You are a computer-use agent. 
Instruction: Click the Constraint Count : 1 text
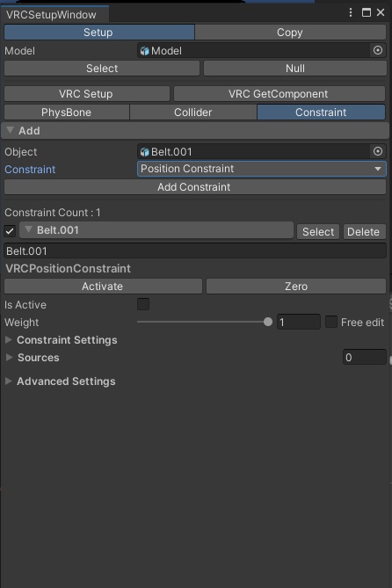[53, 213]
